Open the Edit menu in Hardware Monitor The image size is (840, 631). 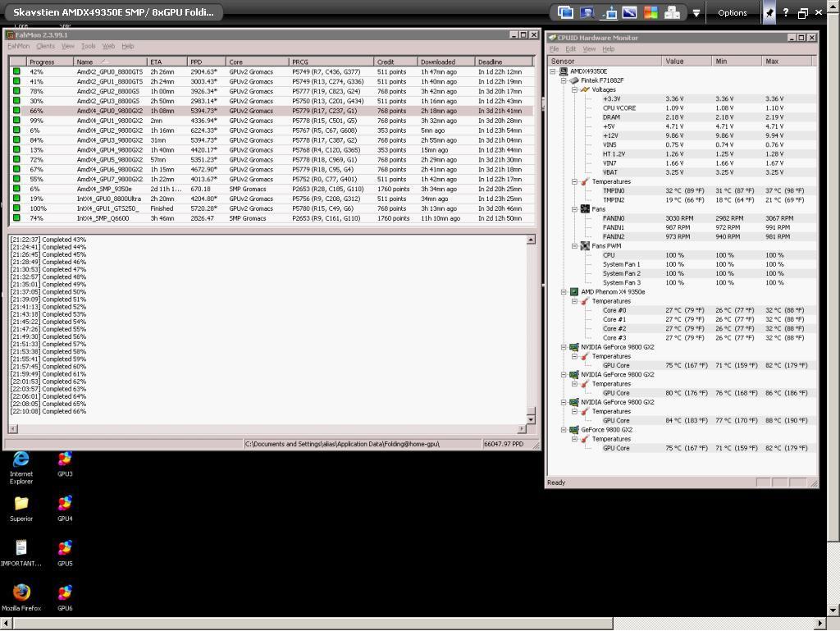coord(571,48)
